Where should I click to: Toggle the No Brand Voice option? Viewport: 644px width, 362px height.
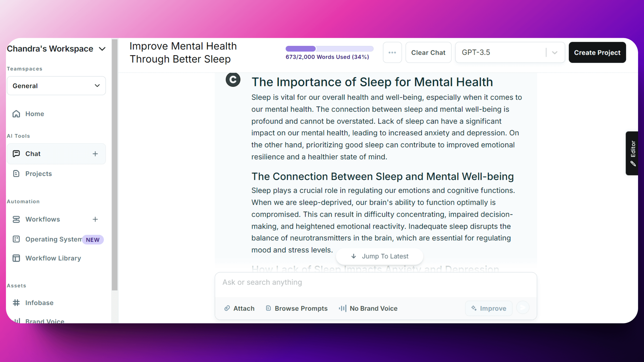pos(368,308)
